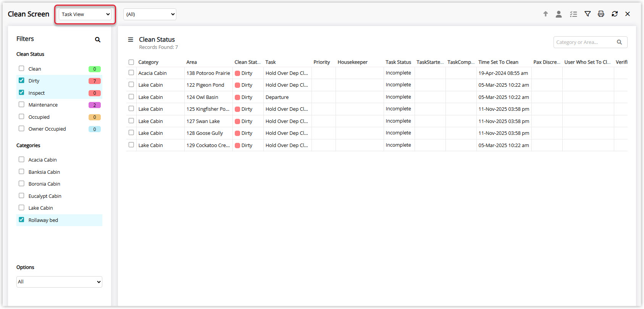Click the print icon
644x309 pixels.
coord(601,14)
